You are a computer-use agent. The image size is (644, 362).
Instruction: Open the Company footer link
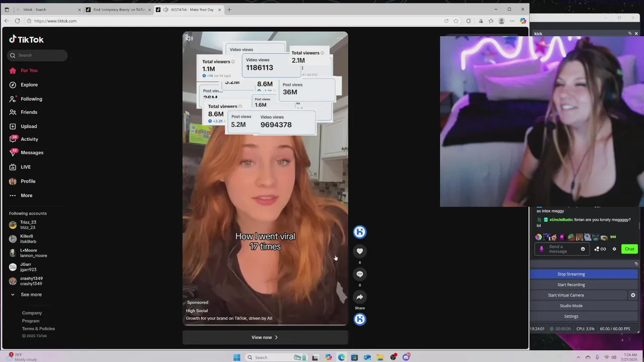pyautogui.click(x=32, y=313)
